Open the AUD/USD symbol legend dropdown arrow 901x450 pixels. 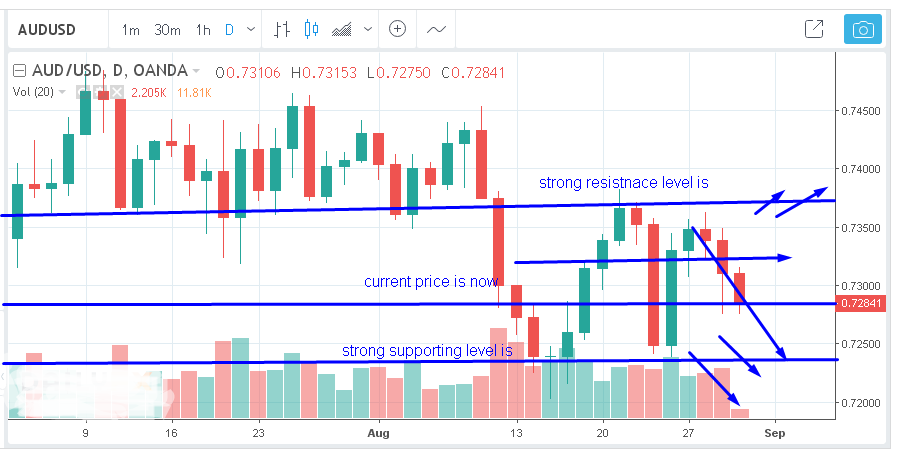196,71
